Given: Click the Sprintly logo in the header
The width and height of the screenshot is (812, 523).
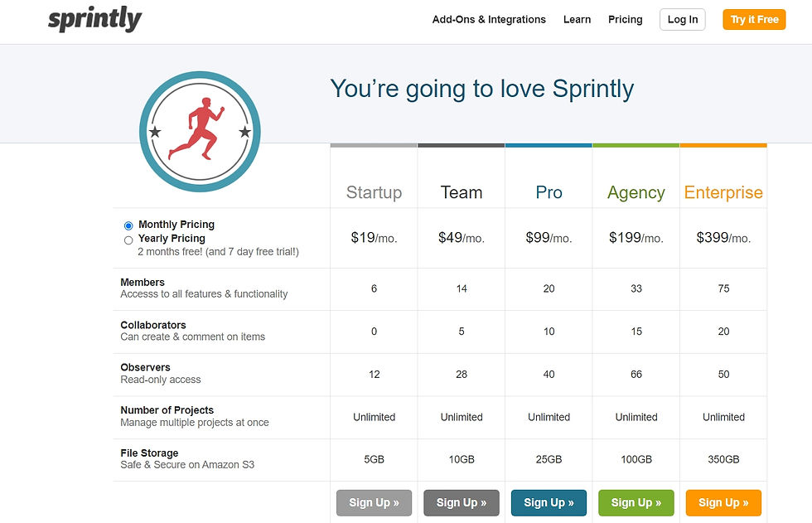Looking at the screenshot, I should pos(94,19).
